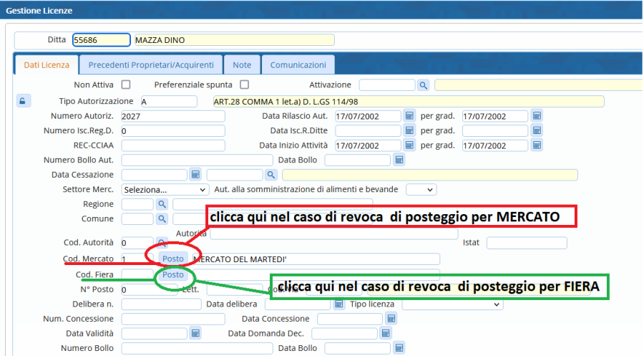Open calendar for Data Cessazione

(195, 175)
